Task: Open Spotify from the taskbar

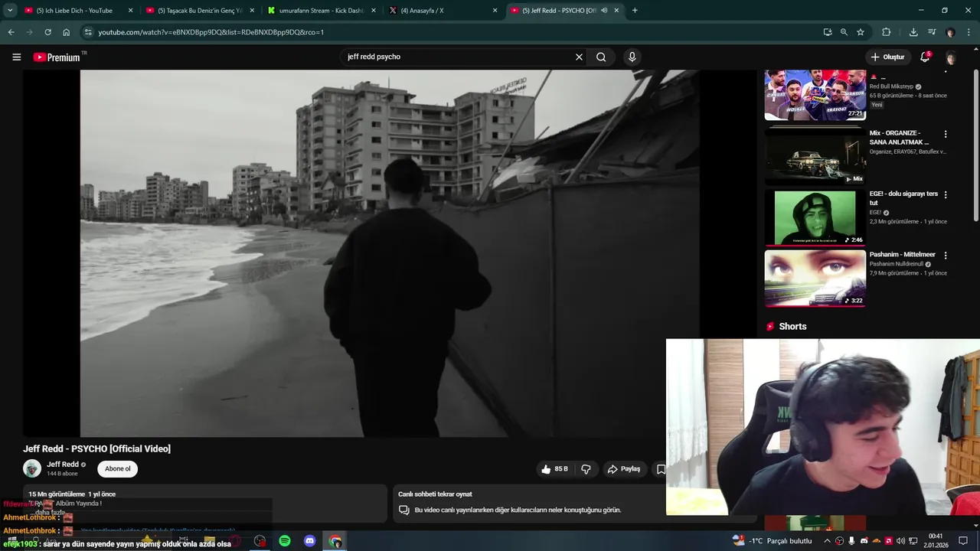Action: 285,541
